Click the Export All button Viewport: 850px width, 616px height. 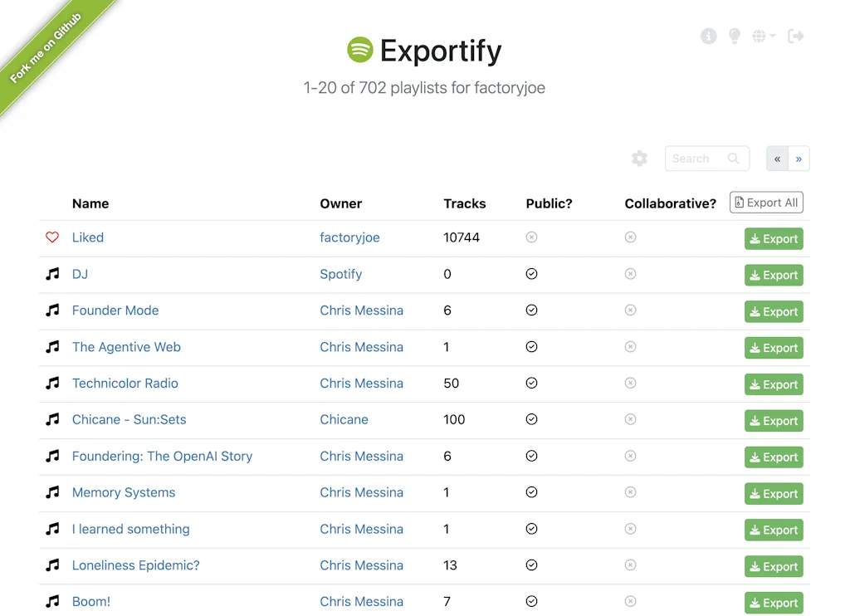pyautogui.click(x=765, y=202)
